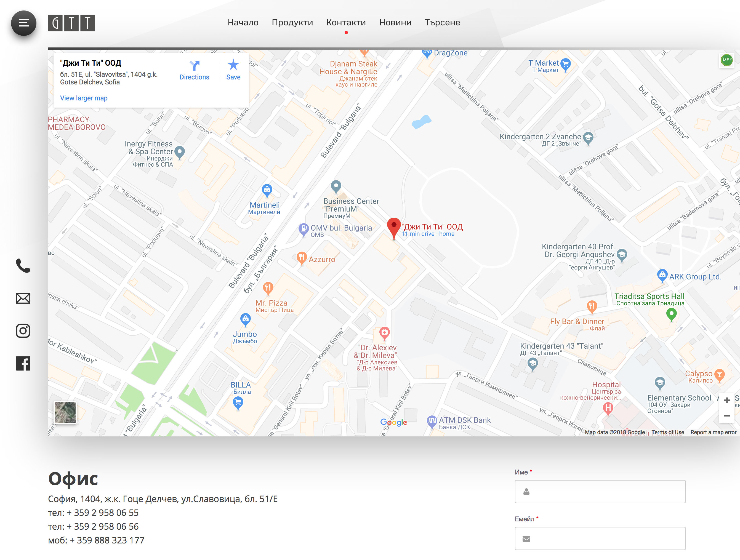Open Търсене menu item
This screenshot has width=740, height=560.
click(x=442, y=22)
